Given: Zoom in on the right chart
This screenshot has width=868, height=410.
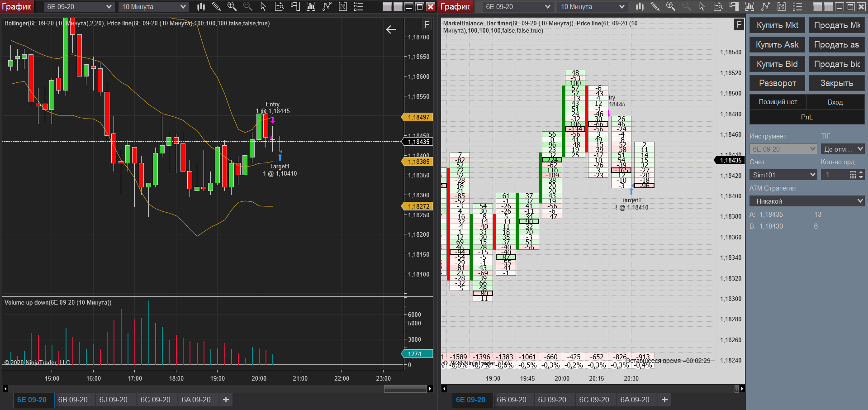Looking at the screenshot, I should click(x=671, y=6).
